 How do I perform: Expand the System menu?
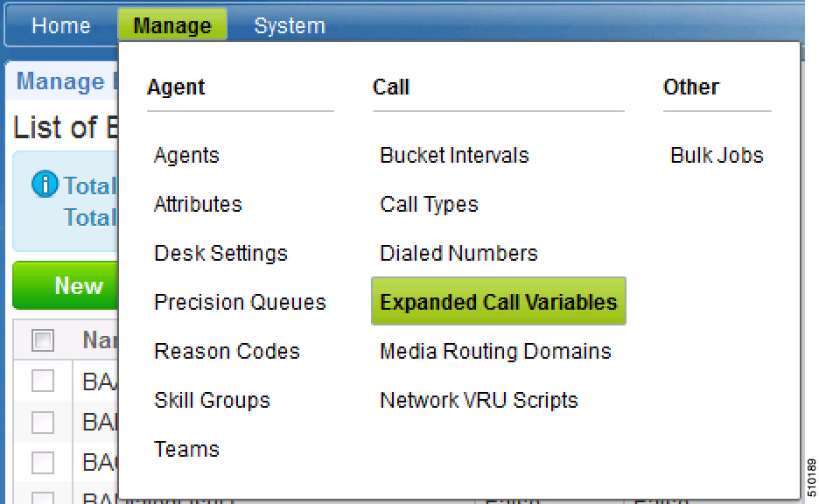289,26
